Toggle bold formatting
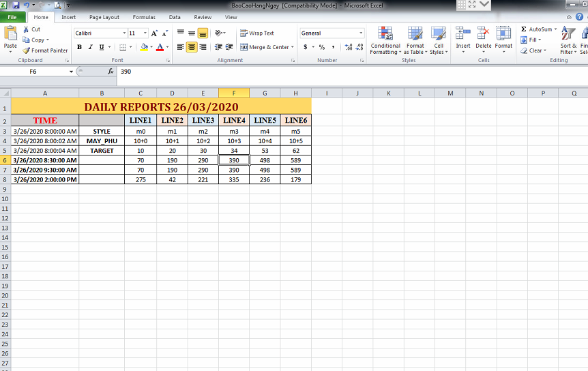 pyautogui.click(x=80, y=47)
